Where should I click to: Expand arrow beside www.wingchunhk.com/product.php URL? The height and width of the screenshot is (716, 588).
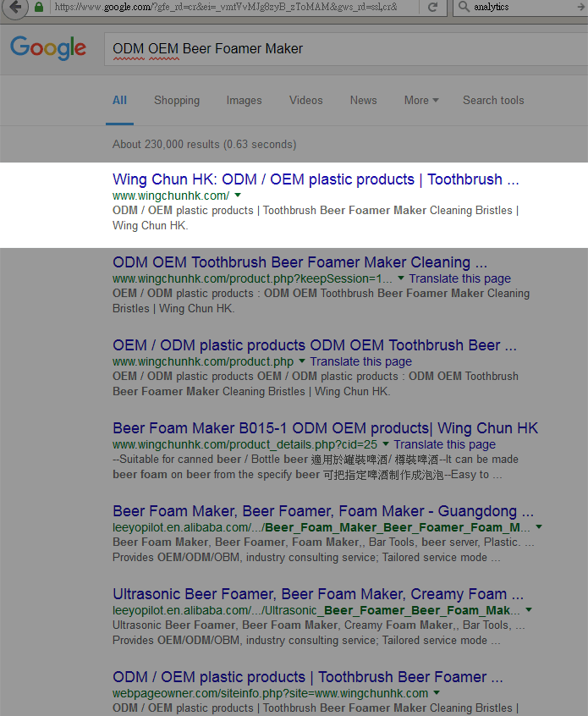coord(302,361)
